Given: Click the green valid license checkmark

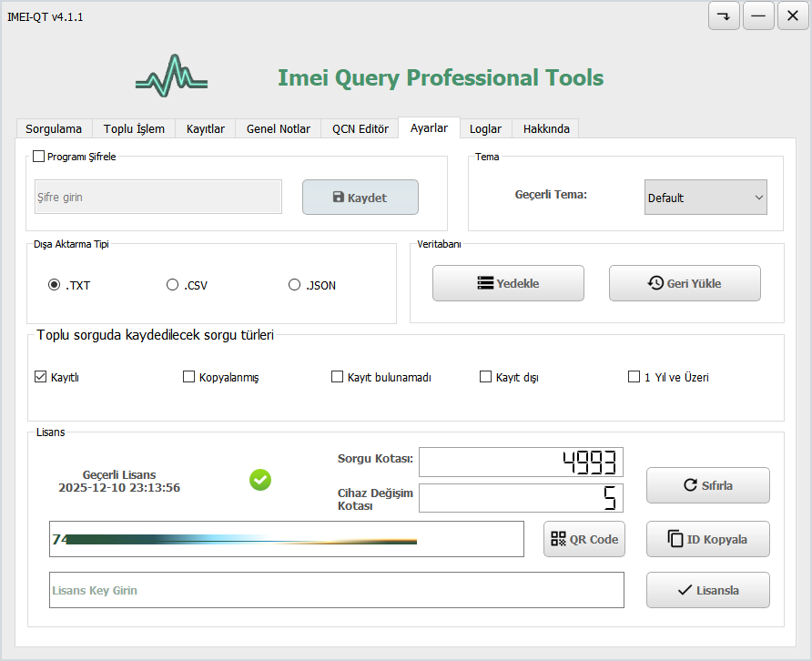Looking at the screenshot, I should [x=260, y=480].
